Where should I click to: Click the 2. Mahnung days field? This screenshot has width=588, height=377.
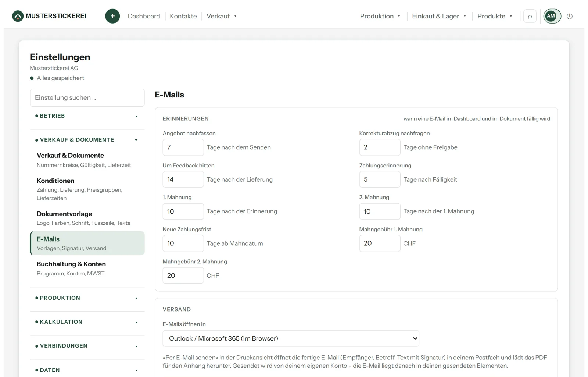coord(380,211)
